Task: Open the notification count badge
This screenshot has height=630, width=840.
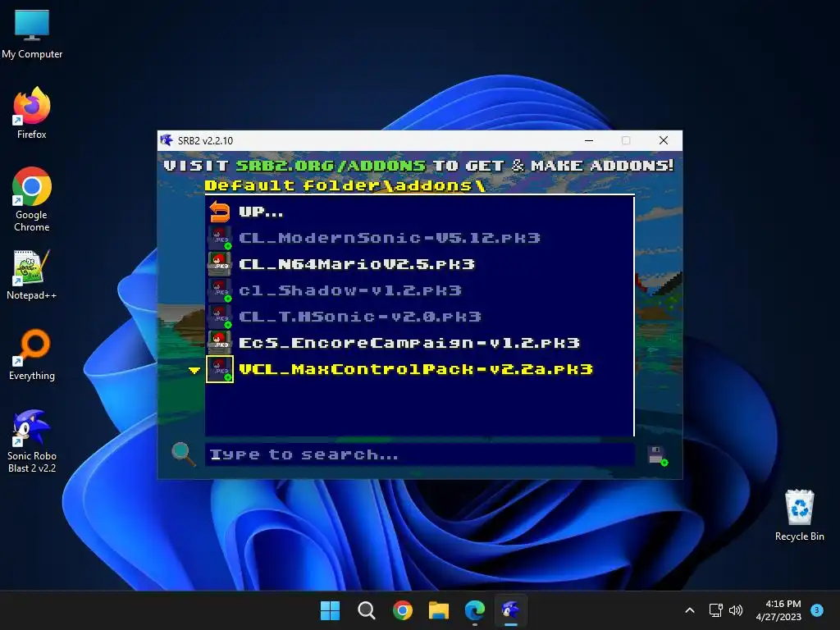Action: [x=817, y=609]
